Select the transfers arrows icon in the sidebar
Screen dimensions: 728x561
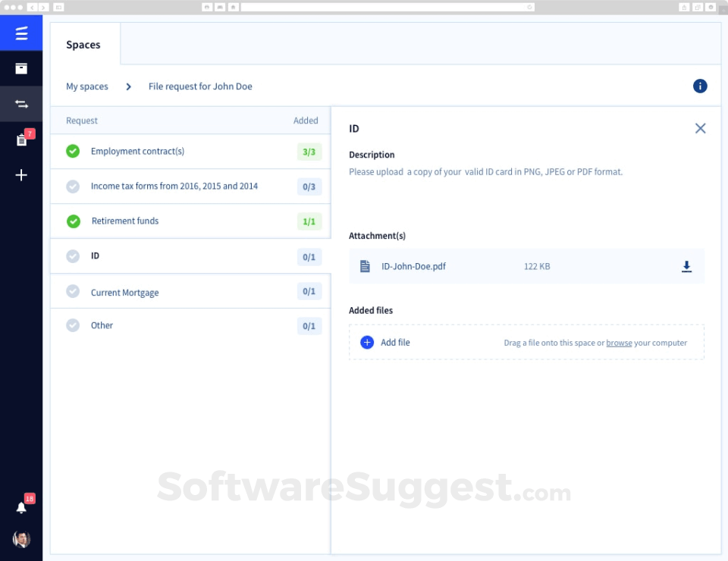click(22, 105)
